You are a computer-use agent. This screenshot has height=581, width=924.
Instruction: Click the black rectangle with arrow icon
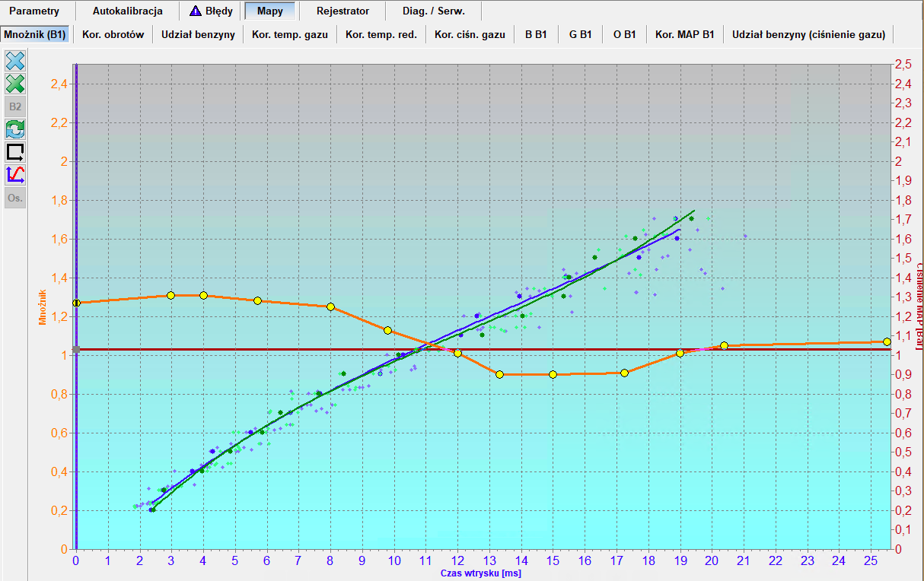[15, 152]
